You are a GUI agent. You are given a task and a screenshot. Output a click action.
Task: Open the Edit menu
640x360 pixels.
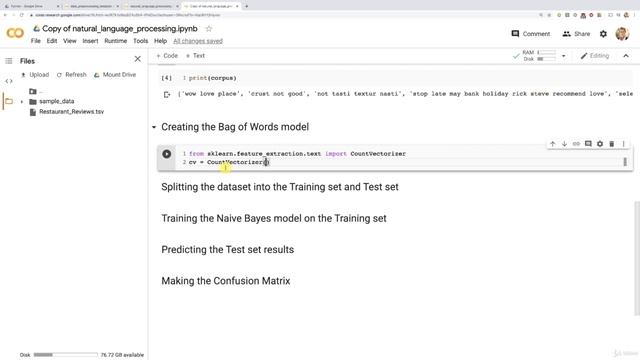pyautogui.click(x=52, y=41)
